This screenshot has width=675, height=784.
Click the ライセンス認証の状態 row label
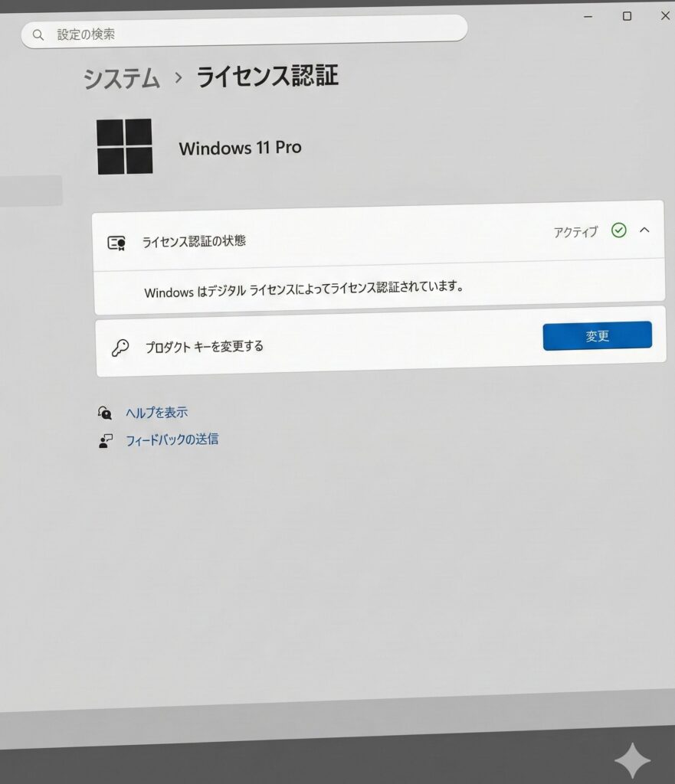[194, 242]
